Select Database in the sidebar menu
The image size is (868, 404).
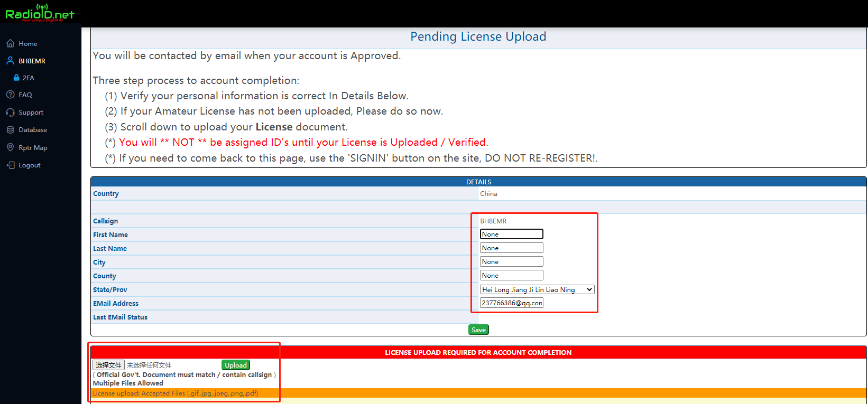pyautogui.click(x=33, y=130)
